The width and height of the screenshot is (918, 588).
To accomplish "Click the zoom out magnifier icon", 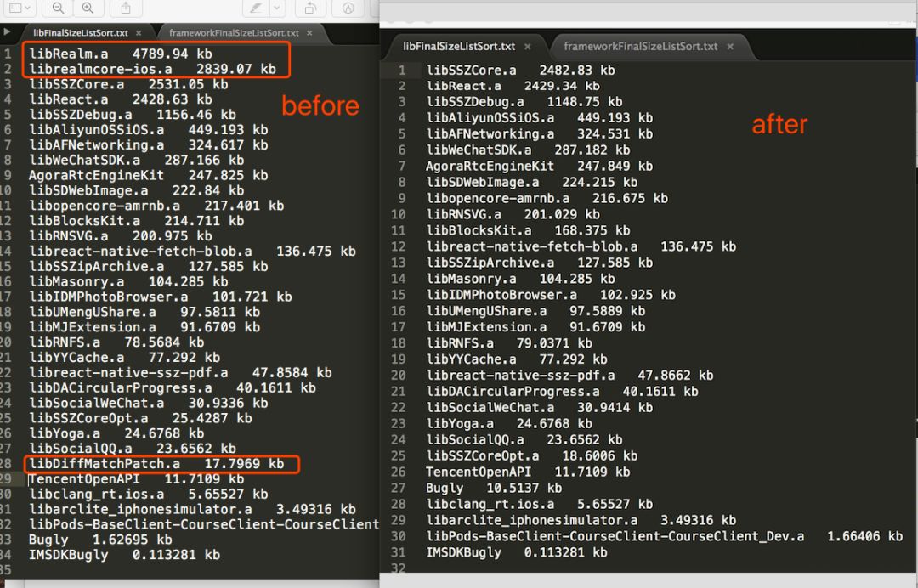I will 58,8.
